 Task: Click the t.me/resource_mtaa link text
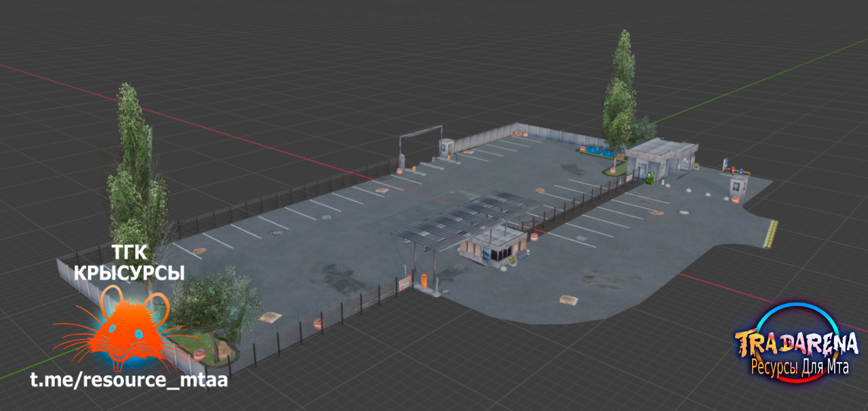click(129, 381)
